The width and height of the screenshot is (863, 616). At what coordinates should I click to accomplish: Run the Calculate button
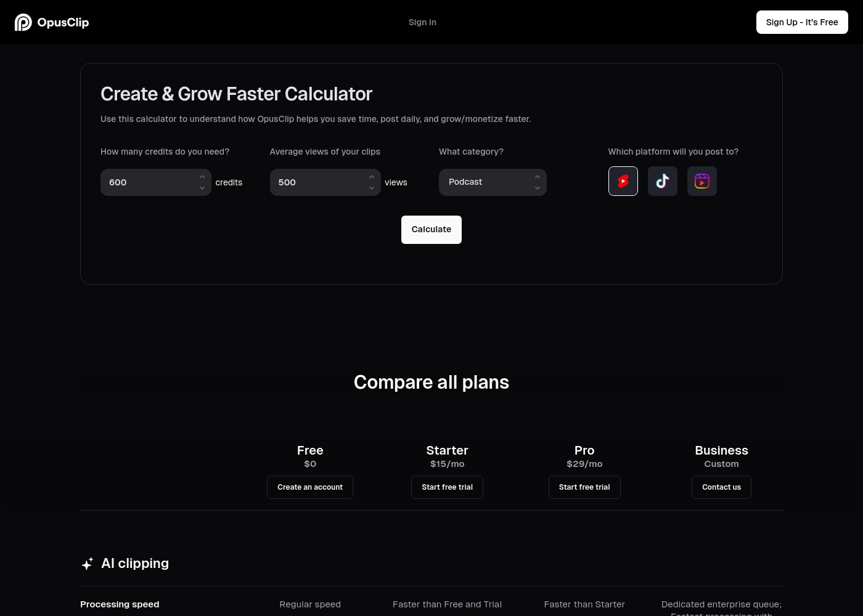(x=431, y=230)
